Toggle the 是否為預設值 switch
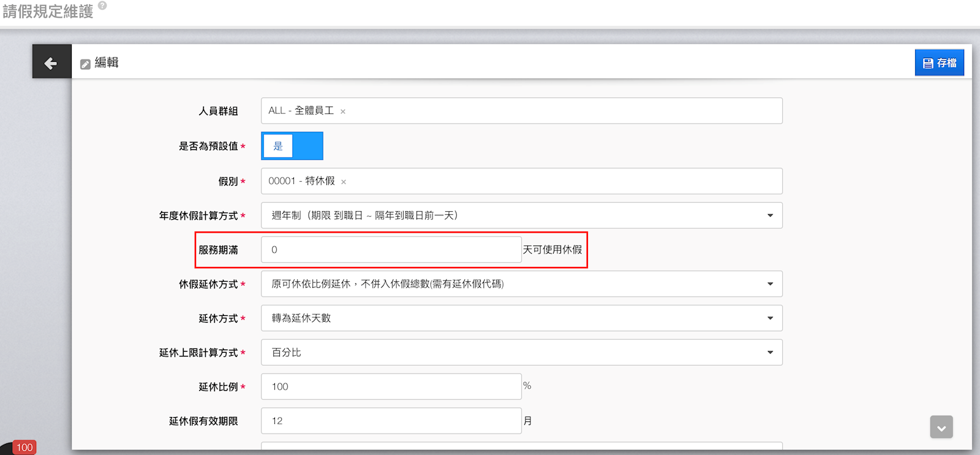980x455 pixels. point(292,146)
